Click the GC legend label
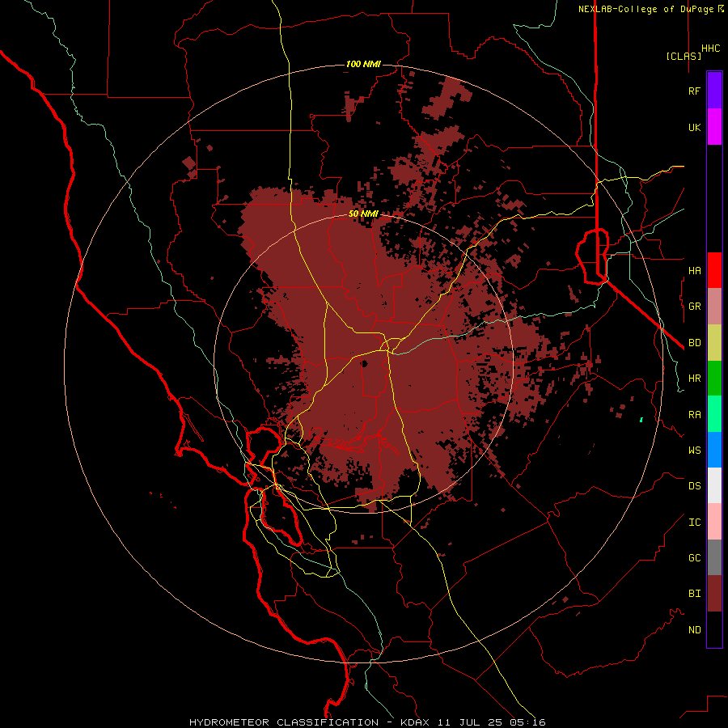Image resolution: width=728 pixels, height=728 pixels. point(694,558)
